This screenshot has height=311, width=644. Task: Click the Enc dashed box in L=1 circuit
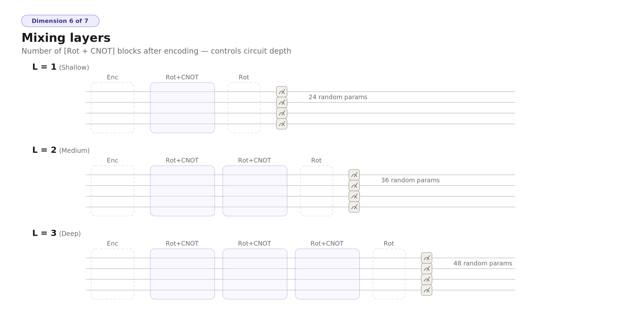click(x=113, y=108)
